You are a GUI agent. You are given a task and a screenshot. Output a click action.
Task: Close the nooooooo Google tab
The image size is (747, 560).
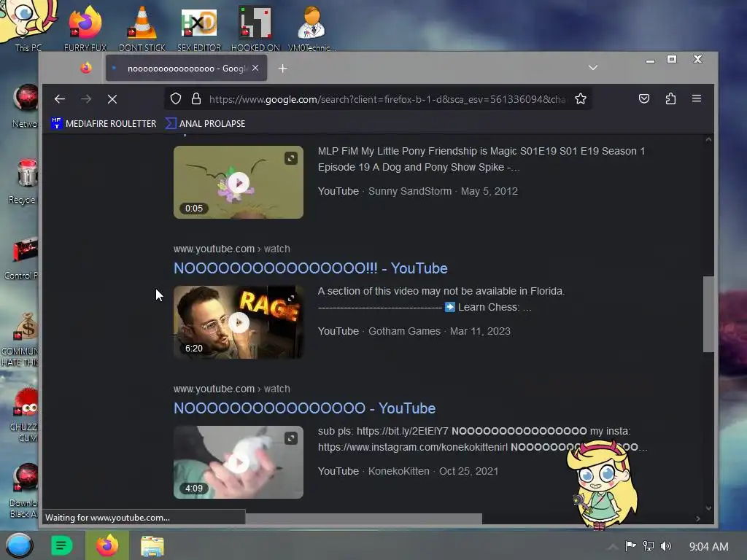point(256,68)
